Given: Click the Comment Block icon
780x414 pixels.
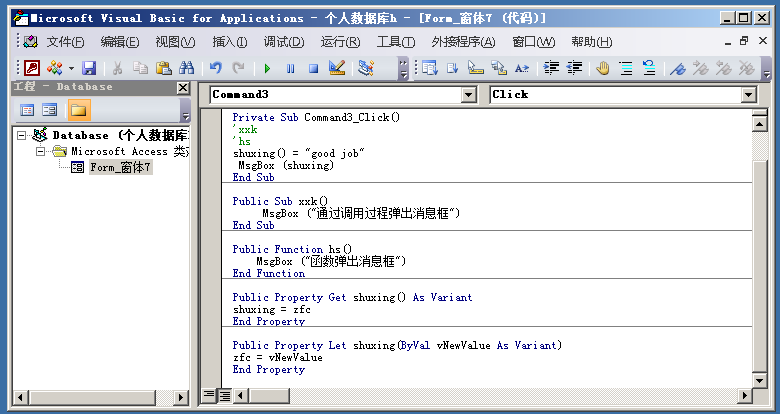Looking at the screenshot, I should [626, 68].
